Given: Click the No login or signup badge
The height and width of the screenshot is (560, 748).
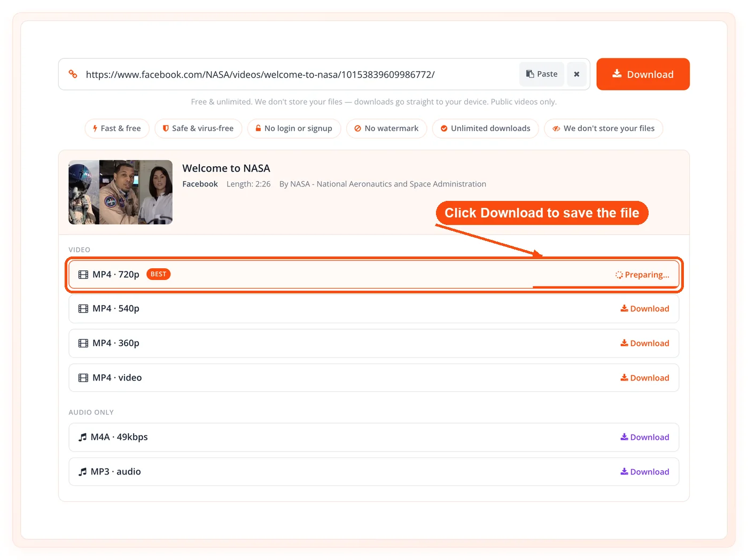Looking at the screenshot, I should (294, 128).
